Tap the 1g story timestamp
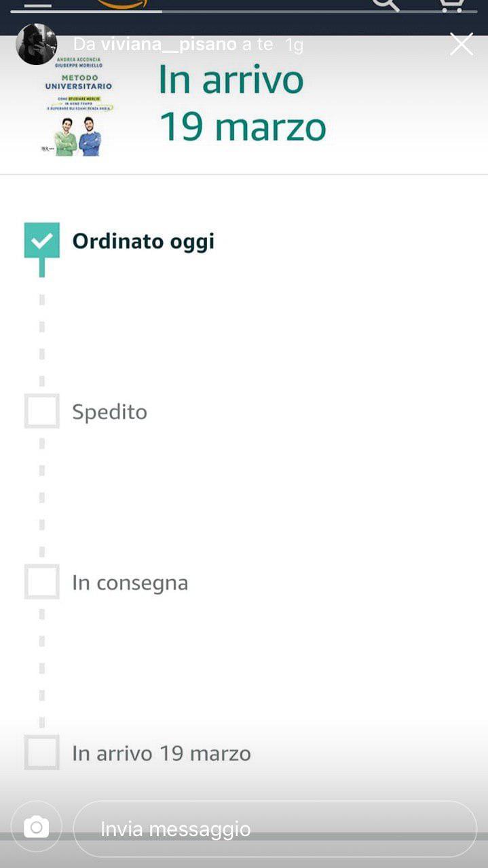Viewport: 488px width, 868px height. click(294, 45)
